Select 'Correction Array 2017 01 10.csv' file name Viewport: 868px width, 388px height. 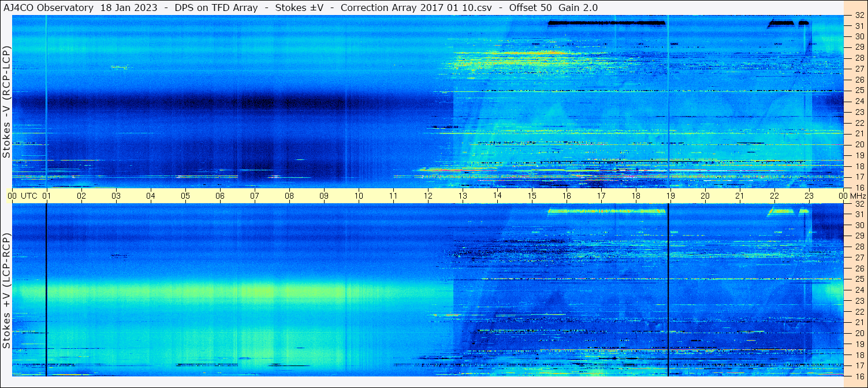416,8
